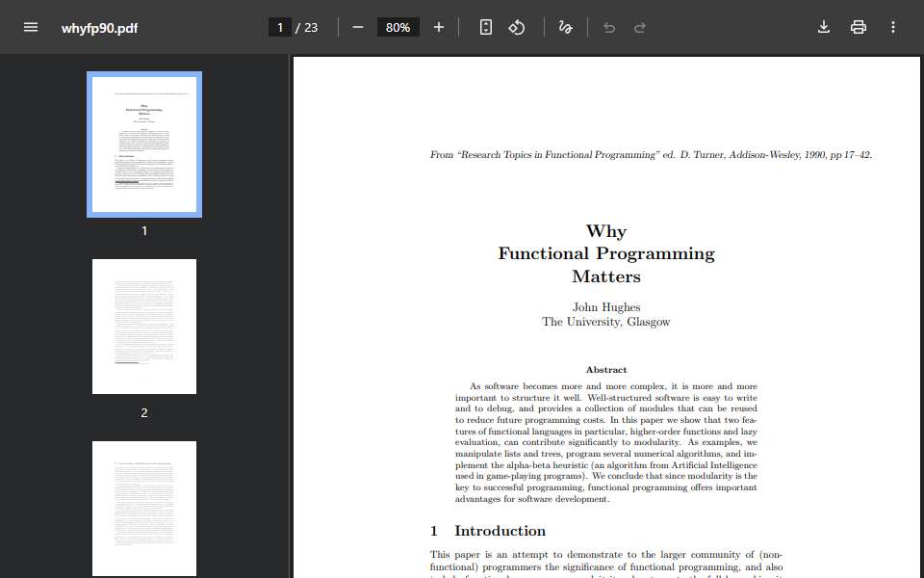Click the redo arrow icon
The image size is (924, 578).
[x=640, y=28]
